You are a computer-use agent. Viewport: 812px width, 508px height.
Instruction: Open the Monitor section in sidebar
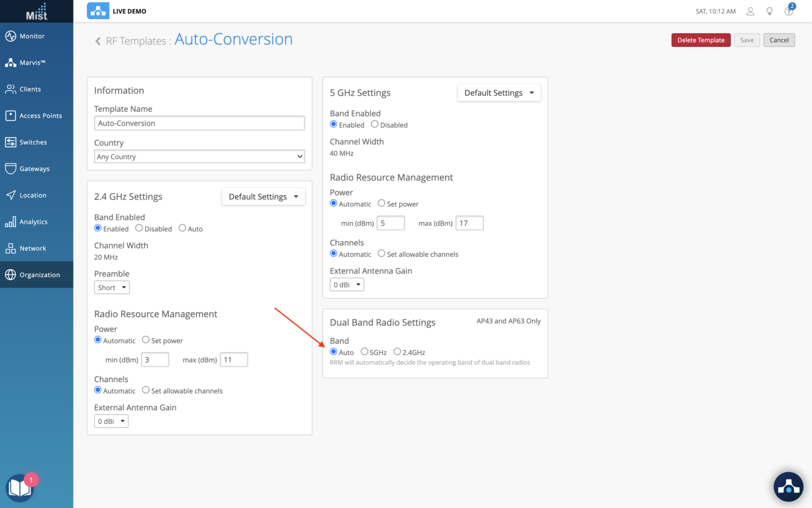pos(32,36)
